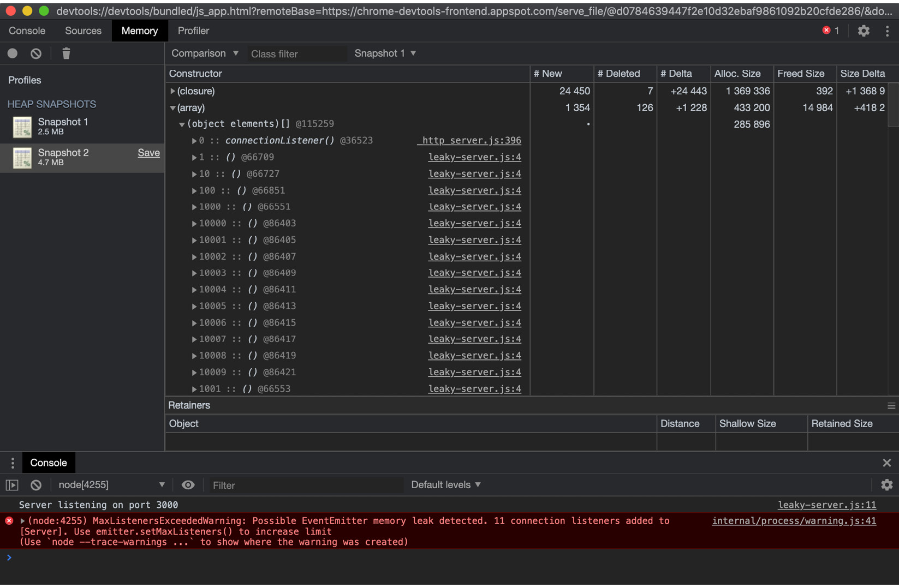
Task: Take a new heap snapshot with the record button
Action: tap(12, 53)
